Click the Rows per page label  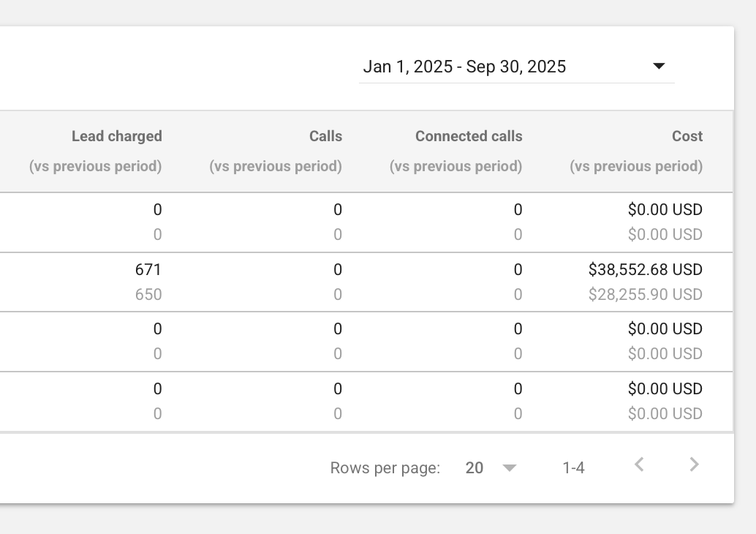(385, 468)
